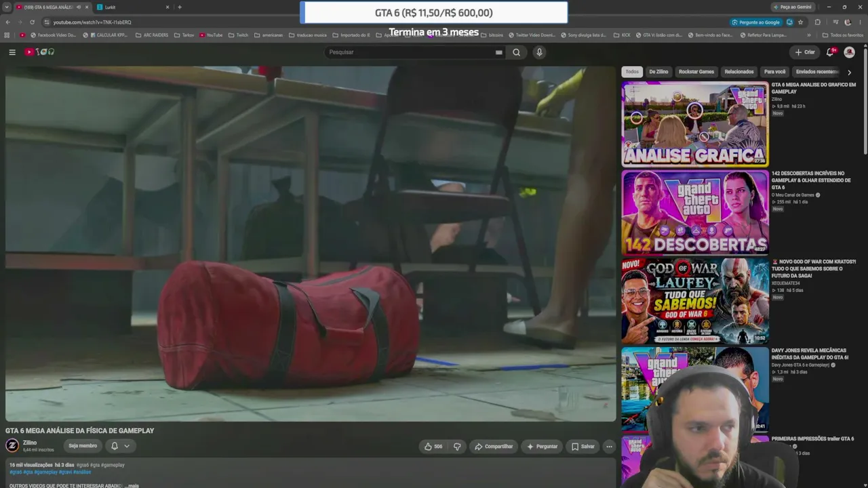
Task: Open 'DAVY JONES REVELA MECÂNICAS' title link
Action: [810, 354]
